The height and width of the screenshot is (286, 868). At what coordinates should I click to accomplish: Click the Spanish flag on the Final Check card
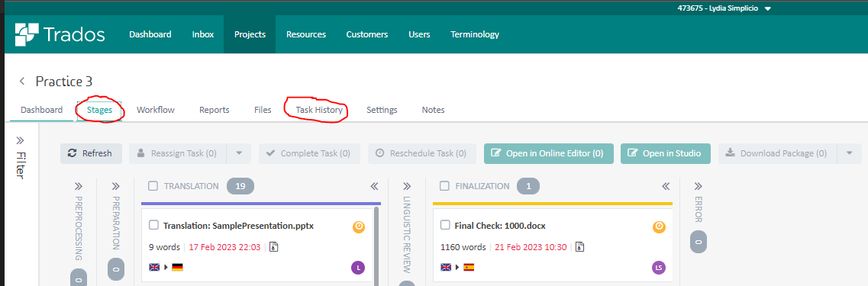click(x=469, y=267)
